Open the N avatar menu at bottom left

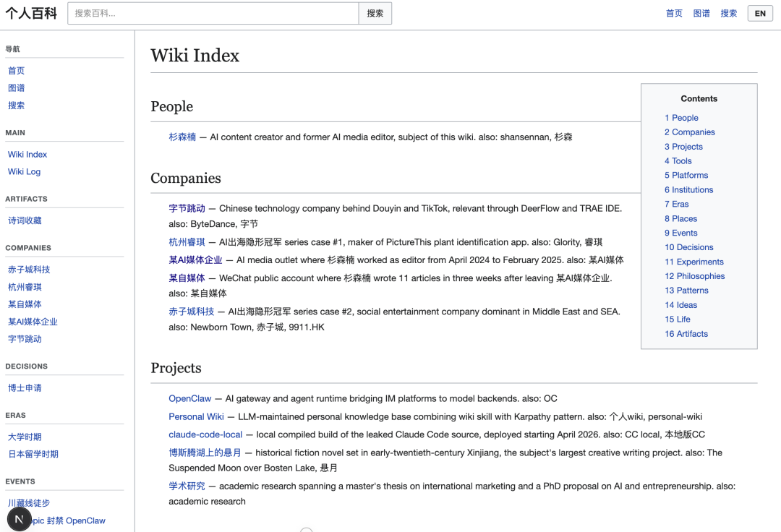(19, 518)
